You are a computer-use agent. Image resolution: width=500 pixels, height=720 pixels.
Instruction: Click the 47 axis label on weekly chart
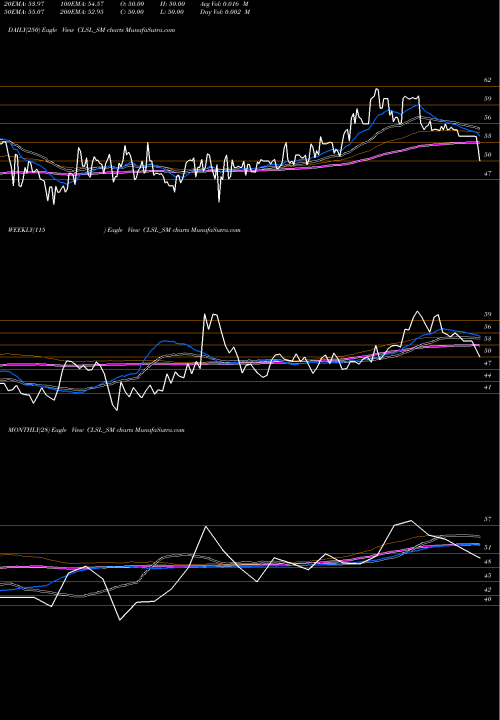click(487, 363)
